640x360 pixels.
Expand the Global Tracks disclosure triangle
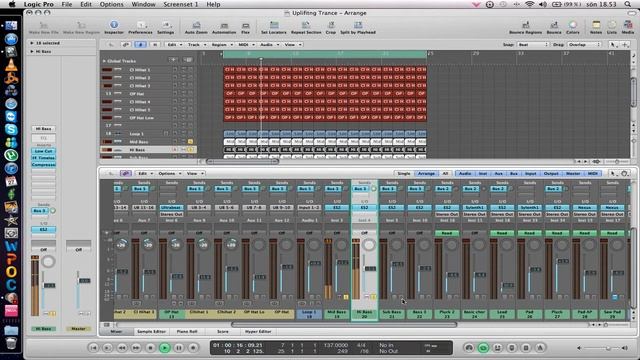[x=104, y=61]
